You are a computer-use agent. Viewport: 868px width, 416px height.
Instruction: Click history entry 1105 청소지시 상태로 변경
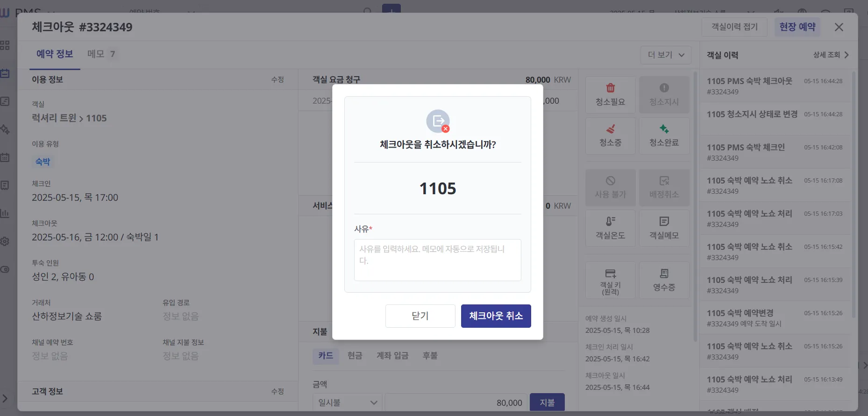coord(775,119)
